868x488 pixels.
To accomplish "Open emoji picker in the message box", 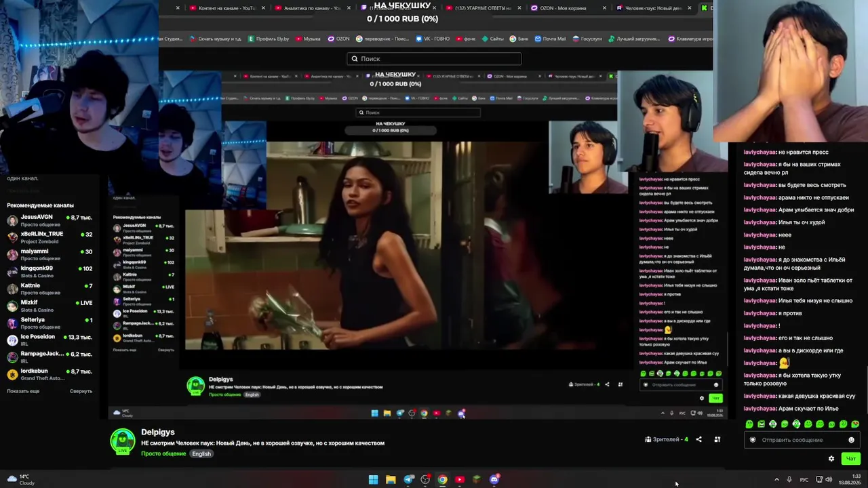I will (852, 440).
